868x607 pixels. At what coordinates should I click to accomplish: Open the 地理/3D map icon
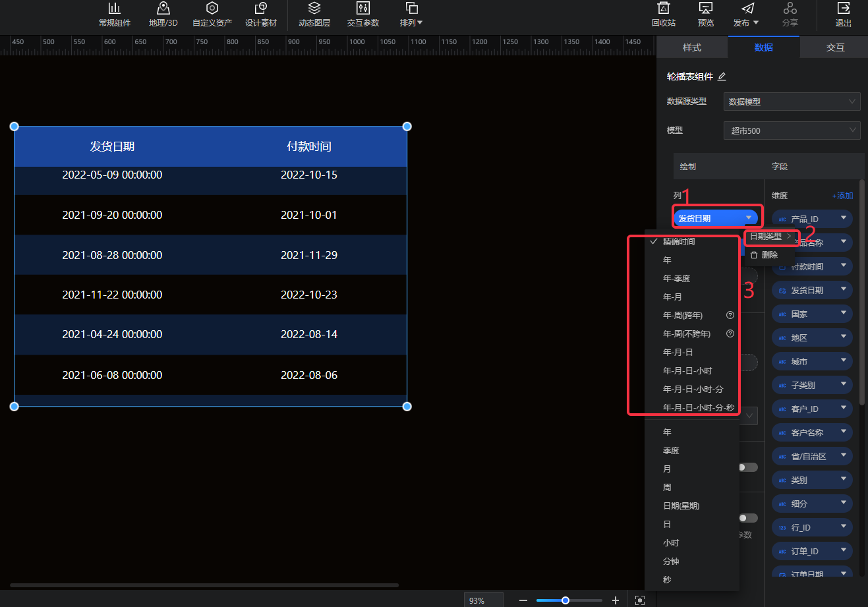click(x=163, y=9)
